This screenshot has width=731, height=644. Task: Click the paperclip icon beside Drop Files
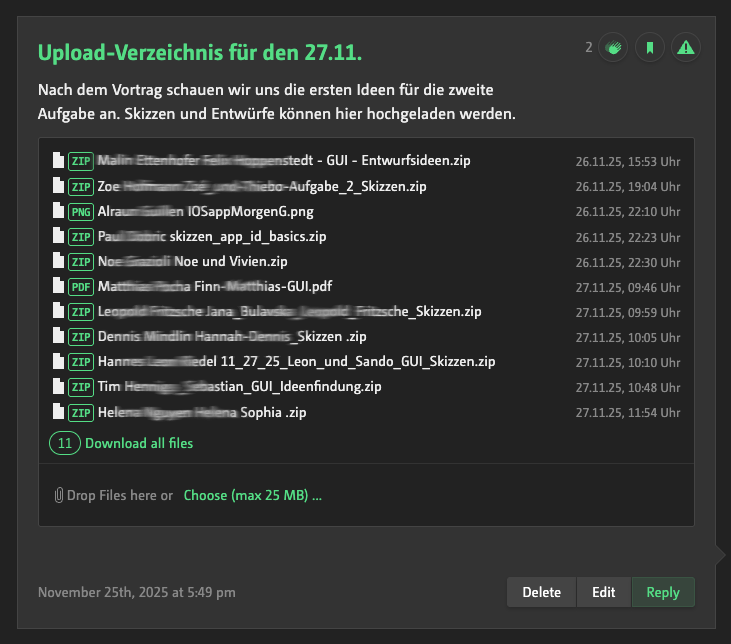[59, 495]
